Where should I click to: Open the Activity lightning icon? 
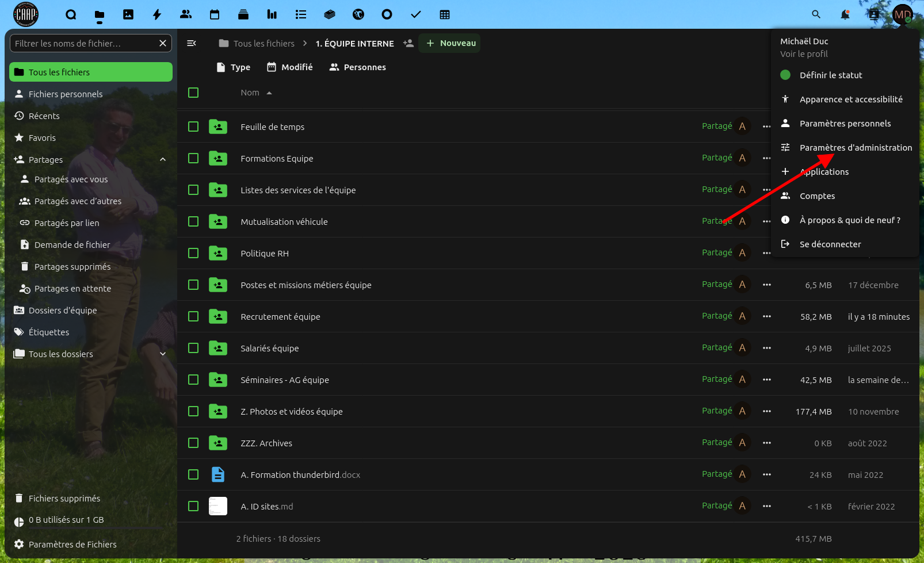click(x=157, y=14)
